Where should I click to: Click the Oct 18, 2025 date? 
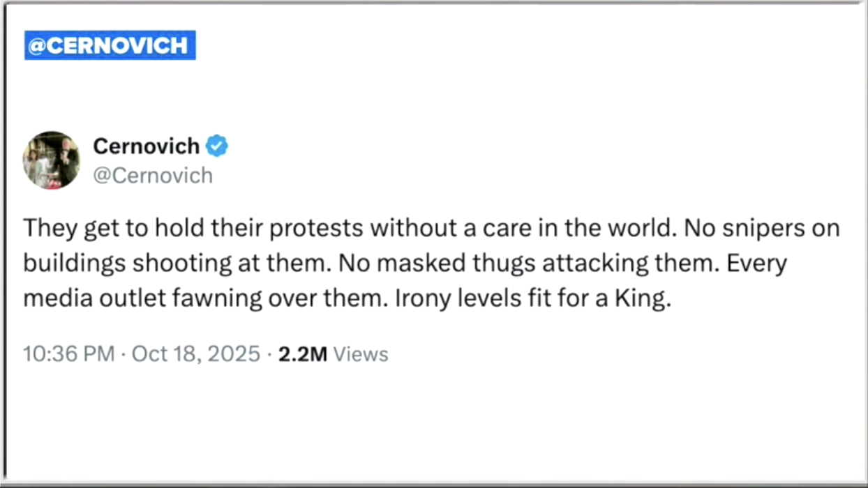click(x=195, y=354)
